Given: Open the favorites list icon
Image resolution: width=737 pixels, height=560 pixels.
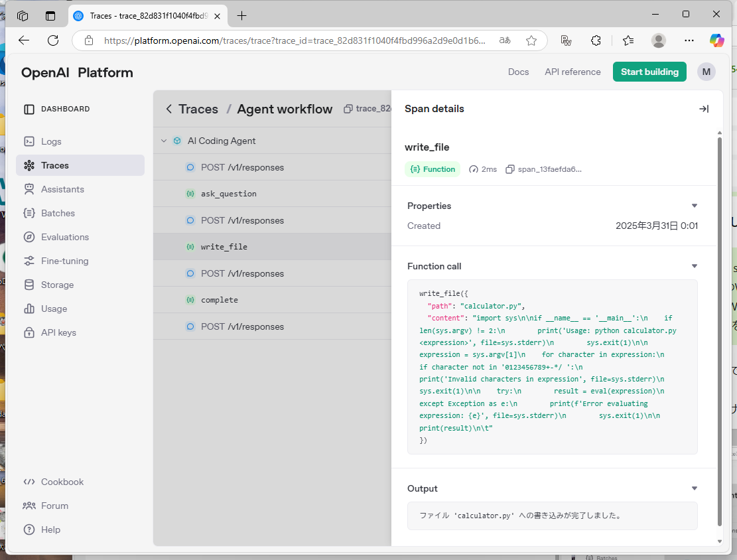Looking at the screenshot, I should [x=628, y=40].
